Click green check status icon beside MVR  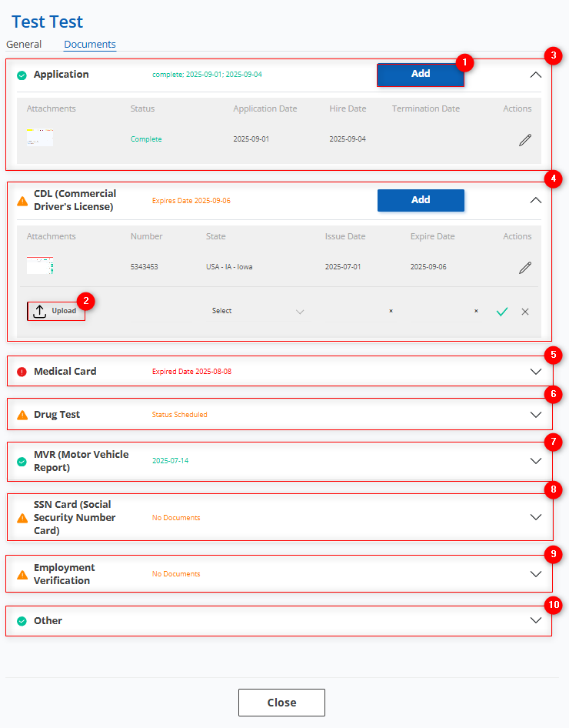(22, 462)
